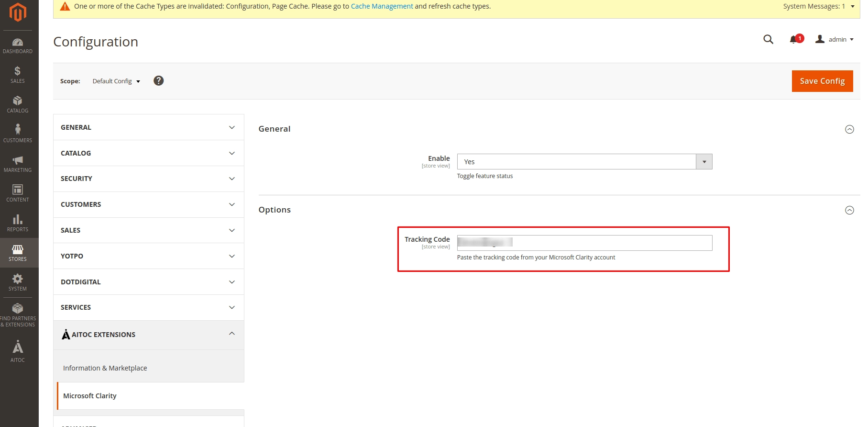Click the General section heading
This screenshot has height=427, width=868.
[275, 129]
